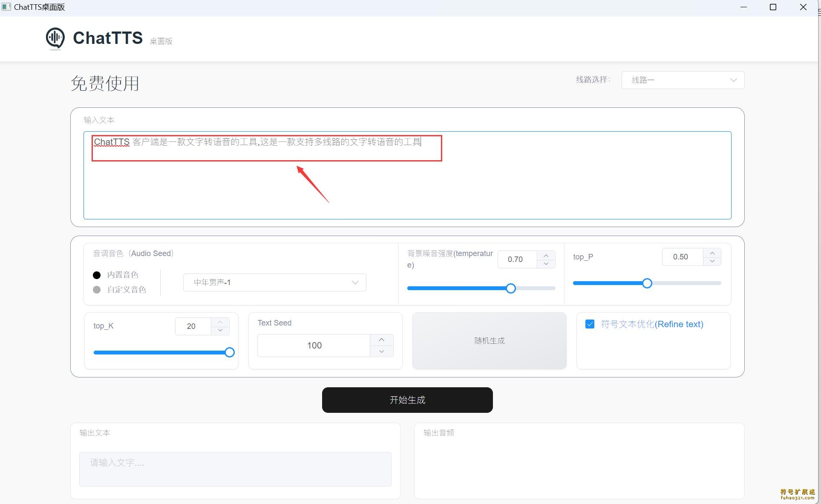Open the 中年男声-1 voice dropdown

coord(275,282)
